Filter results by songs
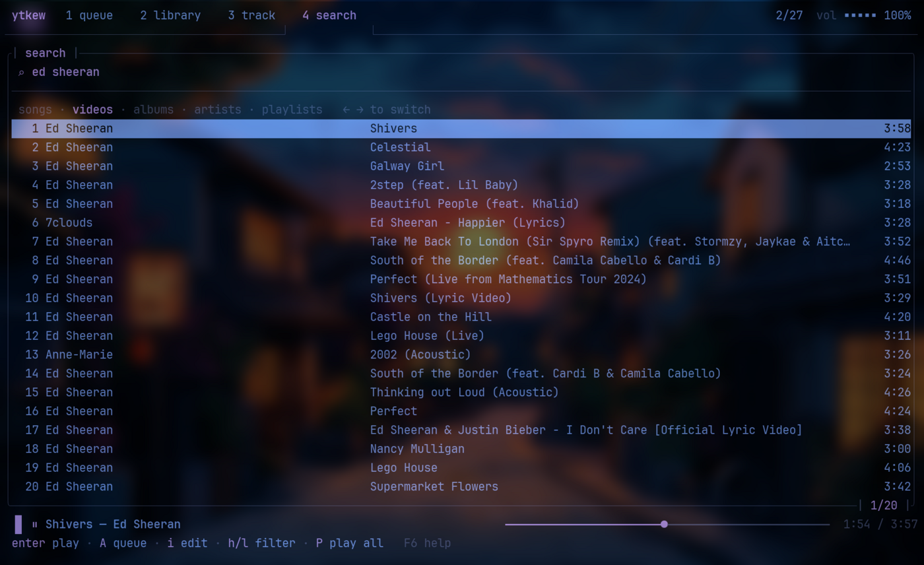The image size is (924, 565). coord(35,110)
